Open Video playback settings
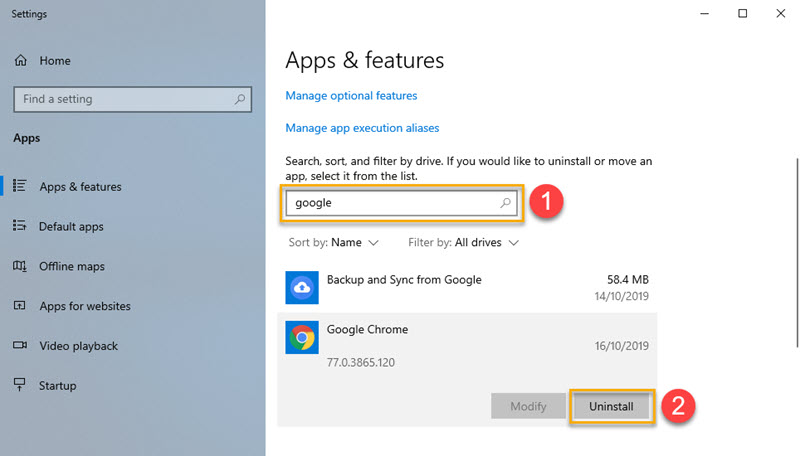The width and height of the screenshot is (800, 456). (x=79, y=346)
